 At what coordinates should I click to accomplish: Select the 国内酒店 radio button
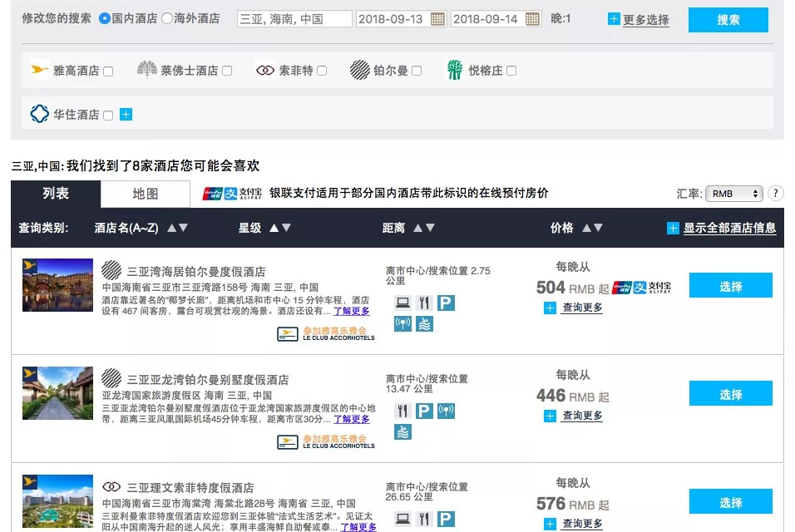pos(105,19)
